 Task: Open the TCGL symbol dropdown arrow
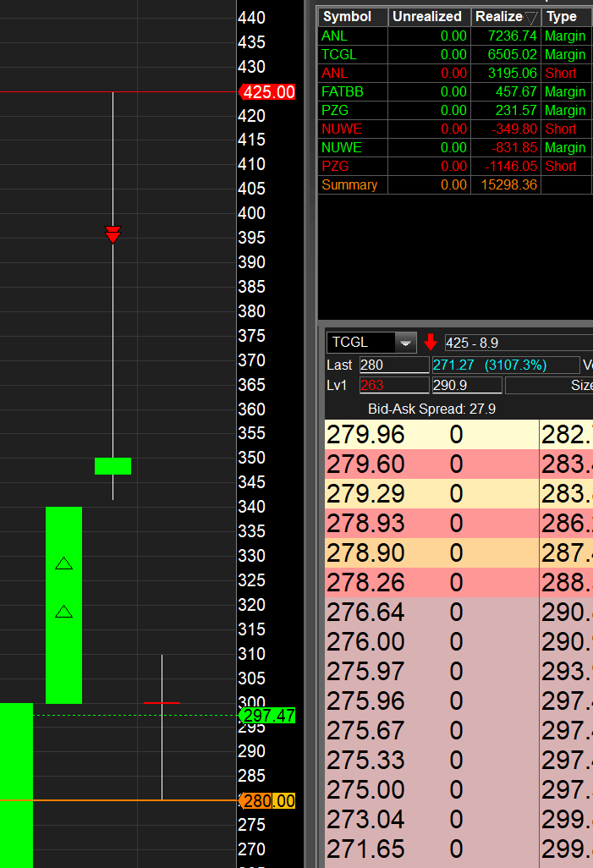click(405, 343)
